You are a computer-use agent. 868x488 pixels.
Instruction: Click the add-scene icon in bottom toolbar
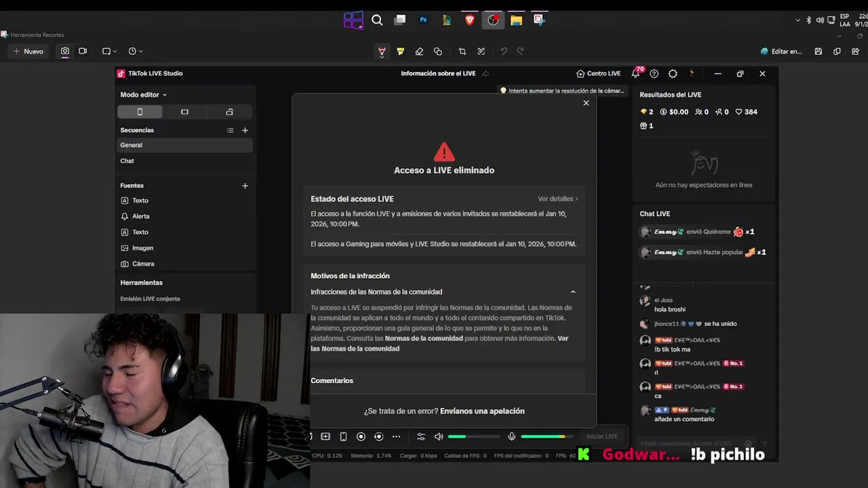pos(325,436)
